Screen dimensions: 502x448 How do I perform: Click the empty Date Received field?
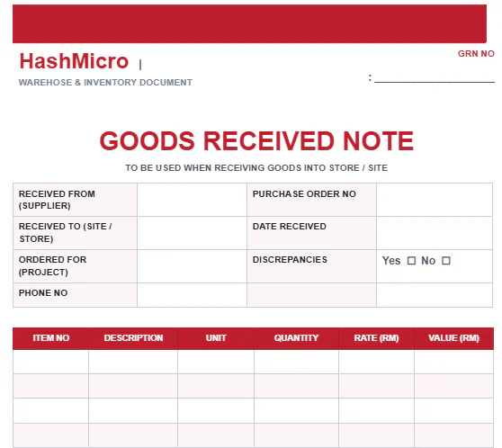coord(435,233)
